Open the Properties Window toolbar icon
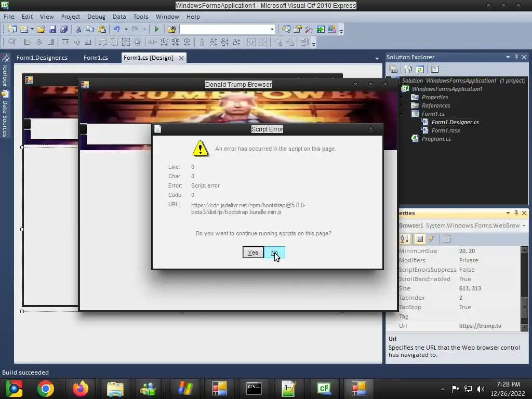This screenshot has width=532, height=399. (x=298, y=29)
